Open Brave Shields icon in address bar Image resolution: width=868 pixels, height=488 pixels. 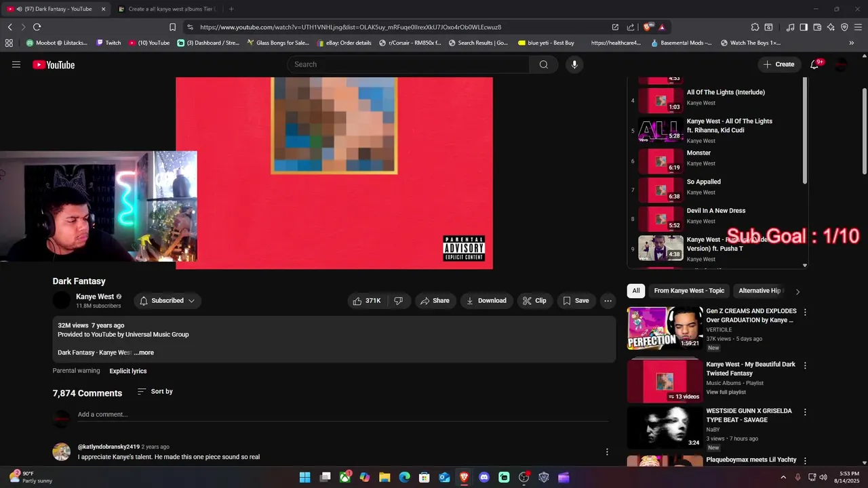point(648,27)
